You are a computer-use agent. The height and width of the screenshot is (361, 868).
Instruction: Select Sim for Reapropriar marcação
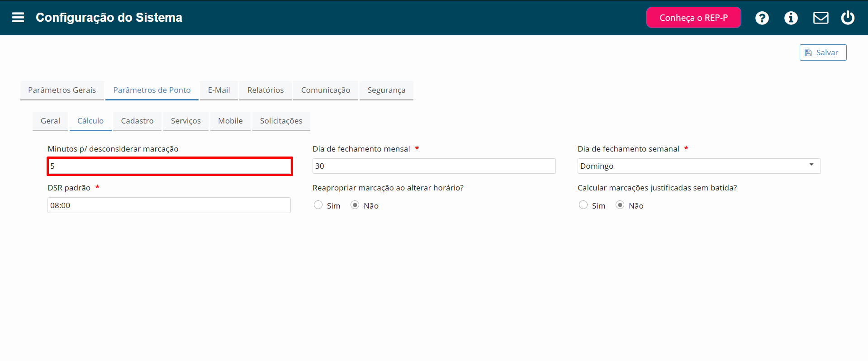click(318, 205)
